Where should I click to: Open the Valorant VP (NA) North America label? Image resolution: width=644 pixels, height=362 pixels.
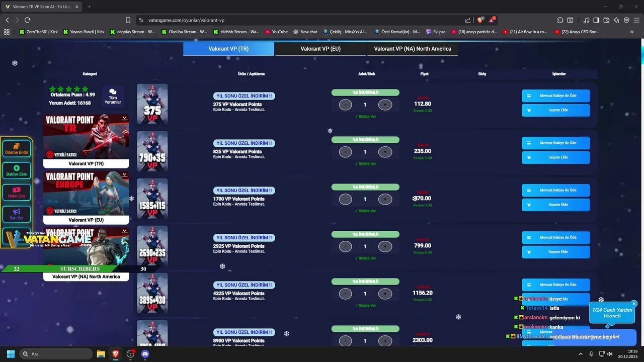(86, 277)
